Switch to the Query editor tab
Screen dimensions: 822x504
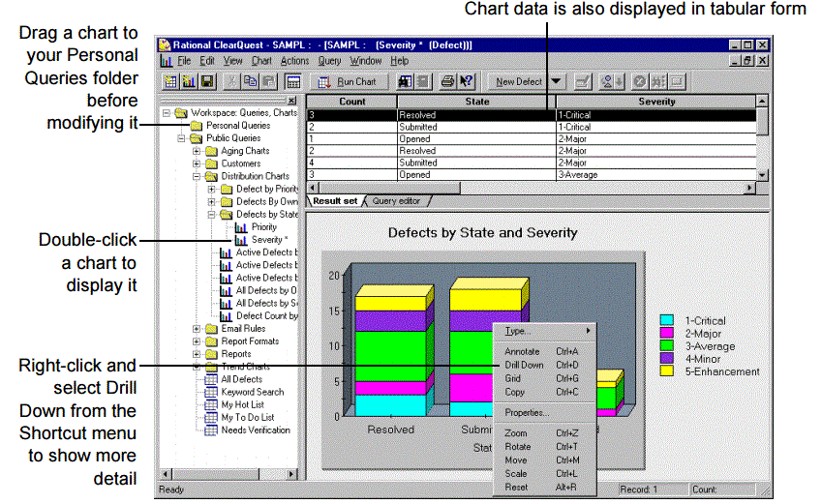pyautogui.click(x=395, y=201)
